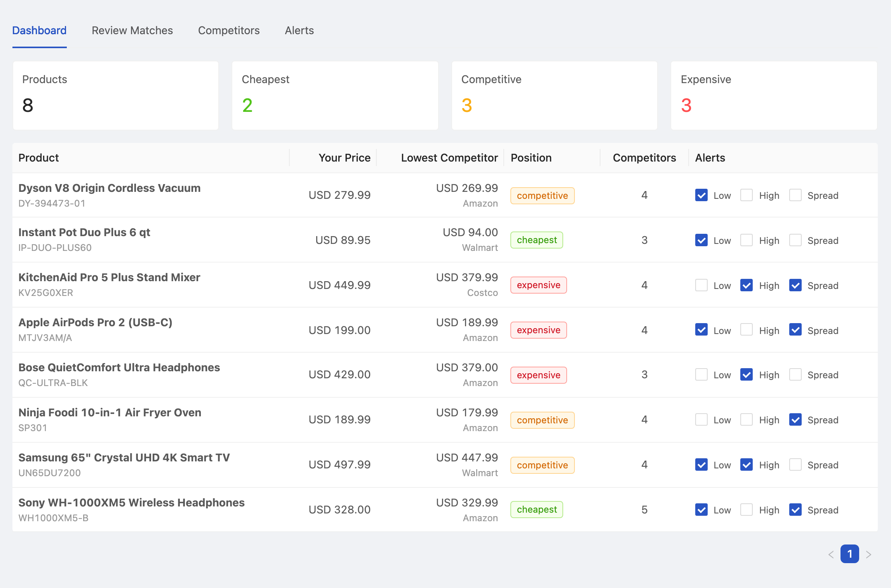Click expensive badge in Bose QuietComfort row
Screen dimensions: 891x588
(538, 375)
